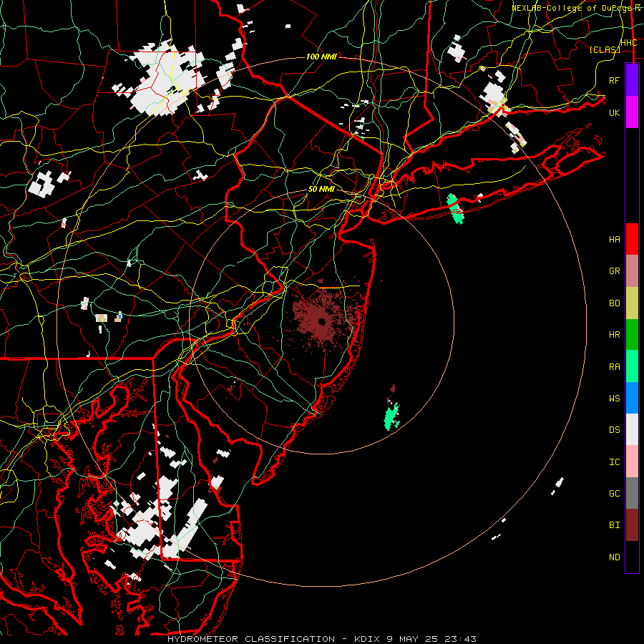Click the black ND legend swatch
Image resolution: width=644 pixels, height=644 pixels.
632,557
